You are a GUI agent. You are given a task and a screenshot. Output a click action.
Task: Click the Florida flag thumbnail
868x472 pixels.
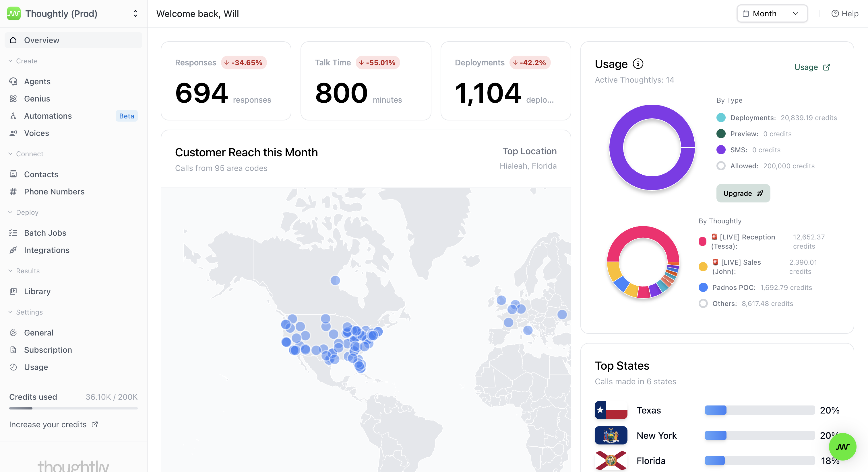click(611, 461)
